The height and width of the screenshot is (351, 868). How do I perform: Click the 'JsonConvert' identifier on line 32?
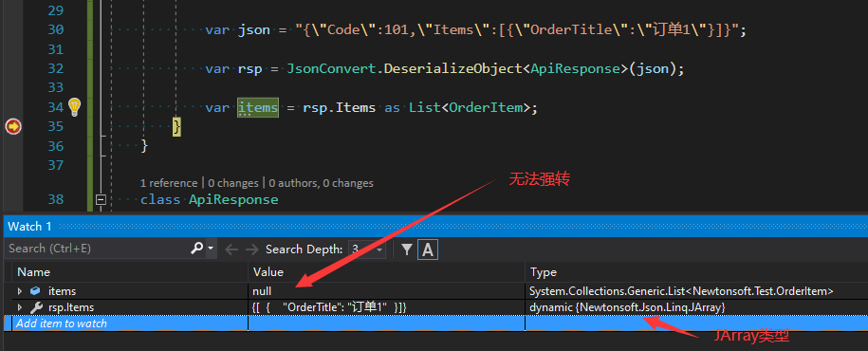pos(331,69)
